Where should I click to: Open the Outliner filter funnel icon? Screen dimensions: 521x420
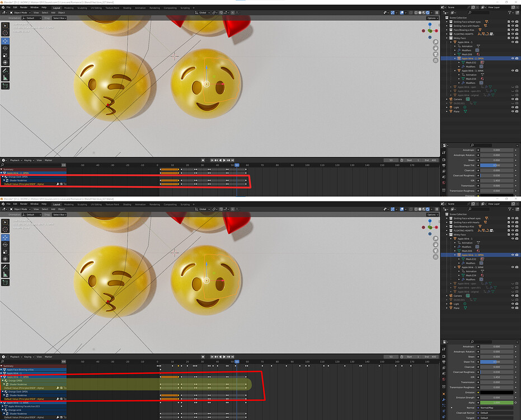coord(509,12)
